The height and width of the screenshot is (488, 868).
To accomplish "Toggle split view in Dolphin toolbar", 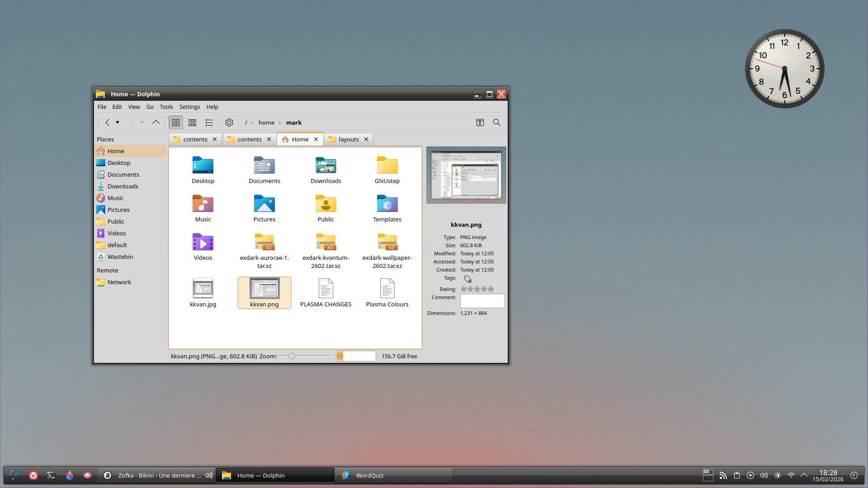I will (x=480, y=122).
